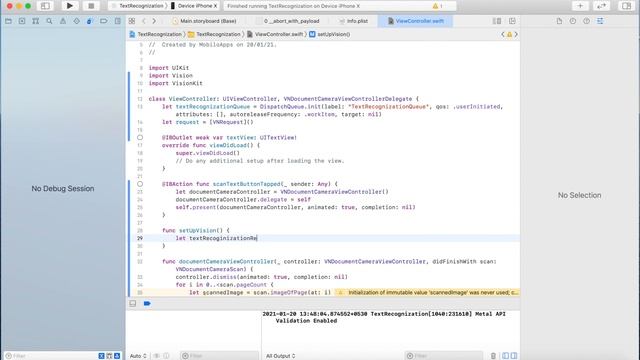
Task: Toggle breakpoints activation blue icon
Action: pyautogui.click(x=147, y=303)
